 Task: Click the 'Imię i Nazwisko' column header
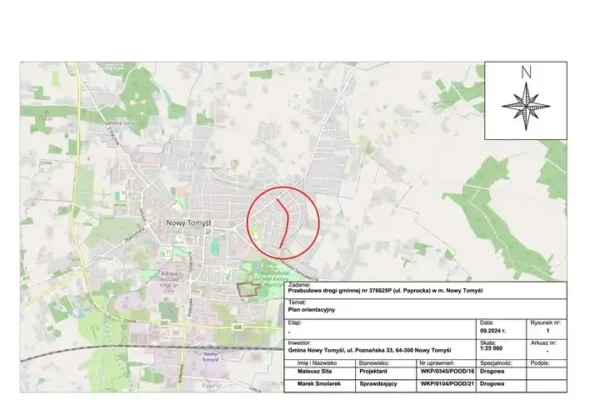(317, 363)
